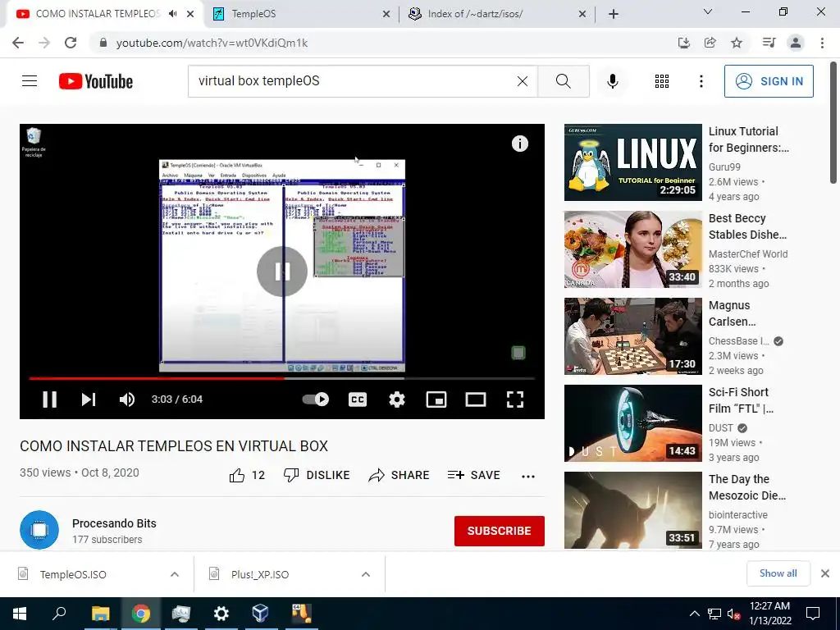
Task: Click the address bar URL
Action: (212, 43)
